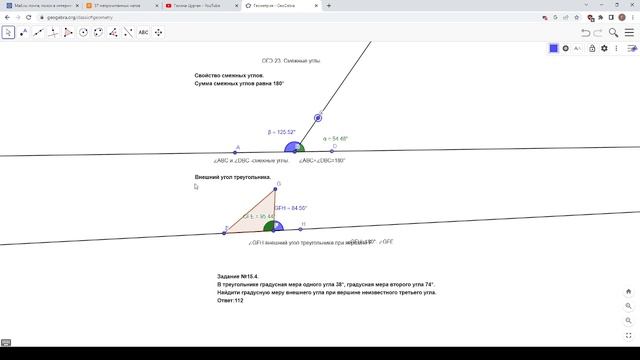Select the ABC Text tool
Image resolution: width=640 pixels, height=360 pixels.
coord(143,33)
